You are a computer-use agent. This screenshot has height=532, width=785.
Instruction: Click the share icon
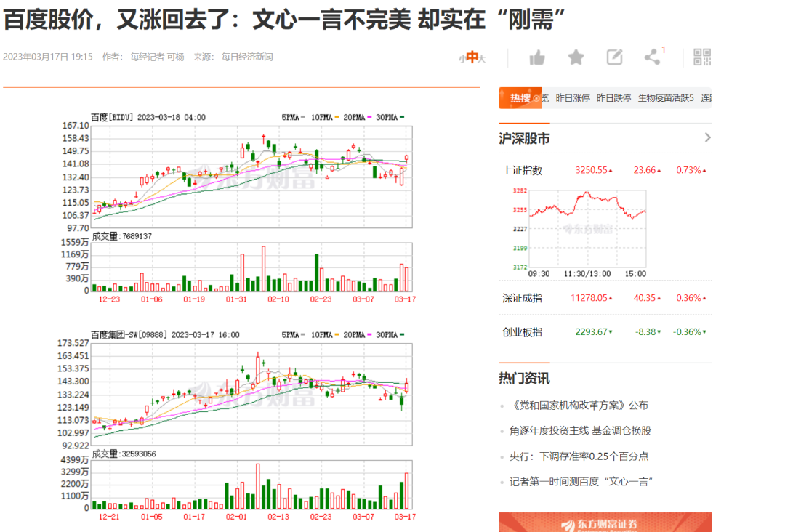(652, 57)
